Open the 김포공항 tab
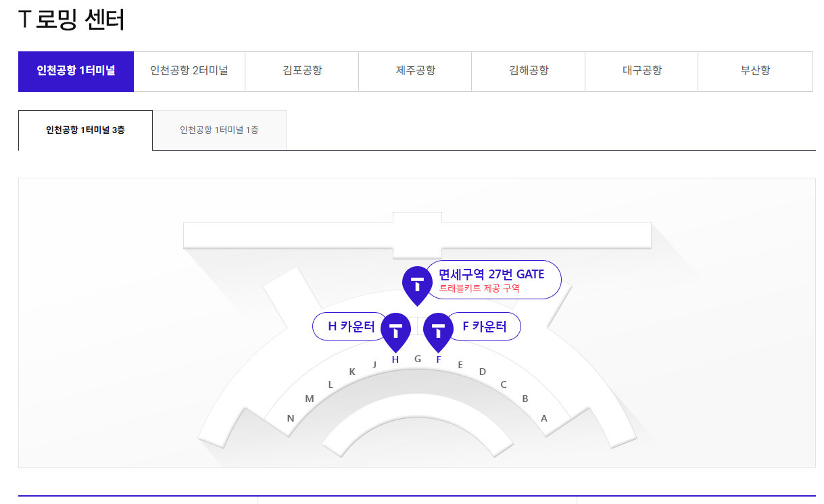The width and height of the screenshot is (824, 504). (x=302, y=71)
